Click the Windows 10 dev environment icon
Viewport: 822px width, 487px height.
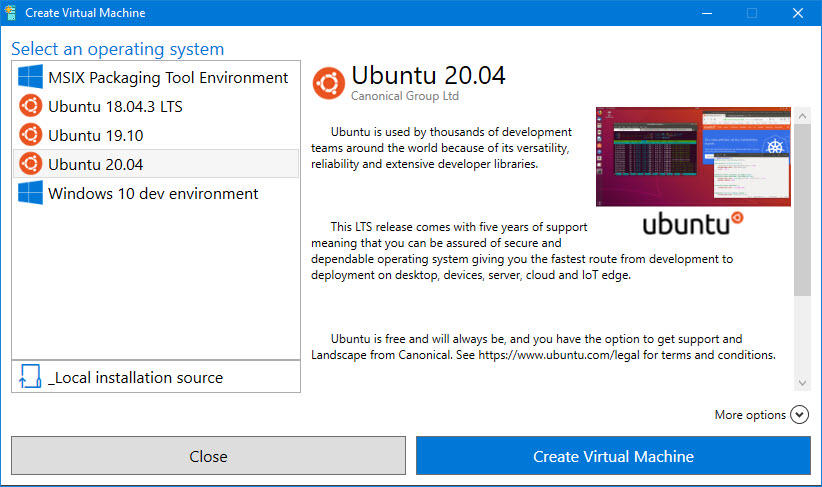(x=30, y=193)
